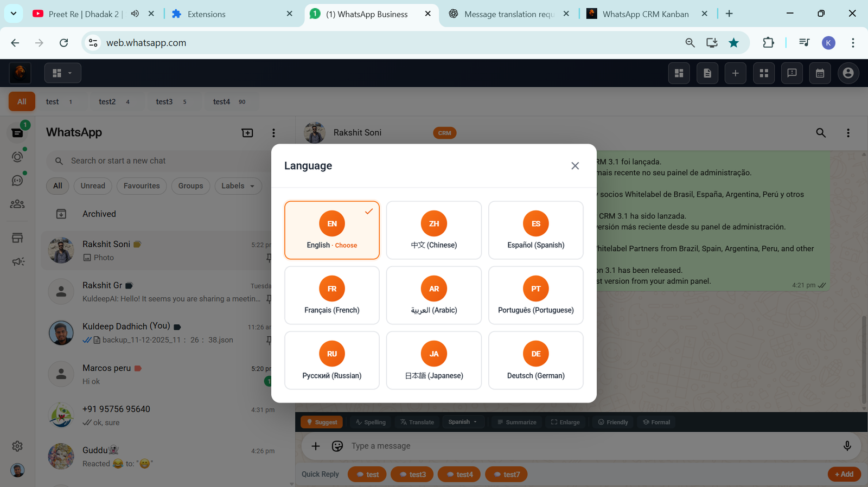Open the Status icon in sidebar
Viewport: 868px width, 487px height.
pos(17,157)
